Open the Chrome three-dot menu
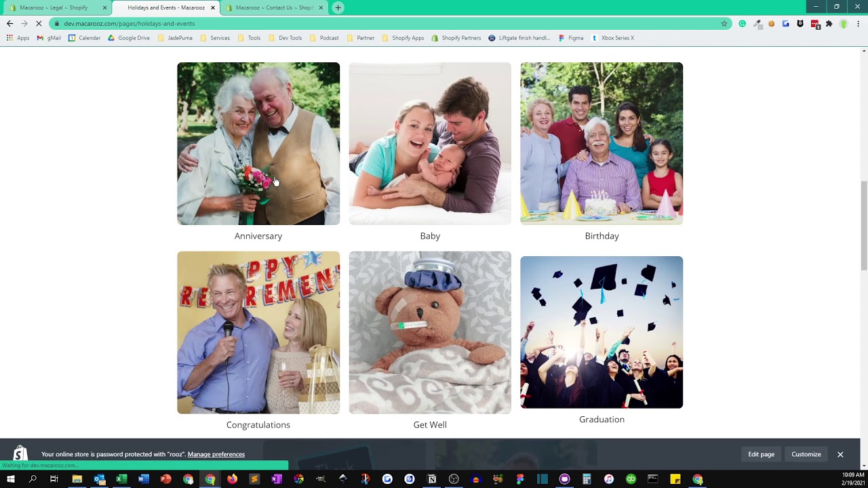The height and width of the screenshot is (488, 868). point(859,23)
